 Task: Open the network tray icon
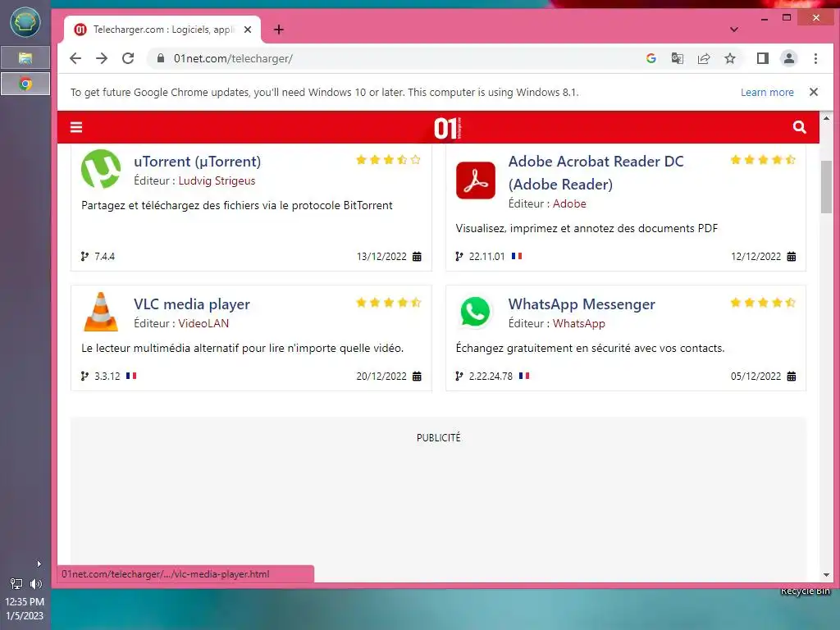click(x=16, y=584)
